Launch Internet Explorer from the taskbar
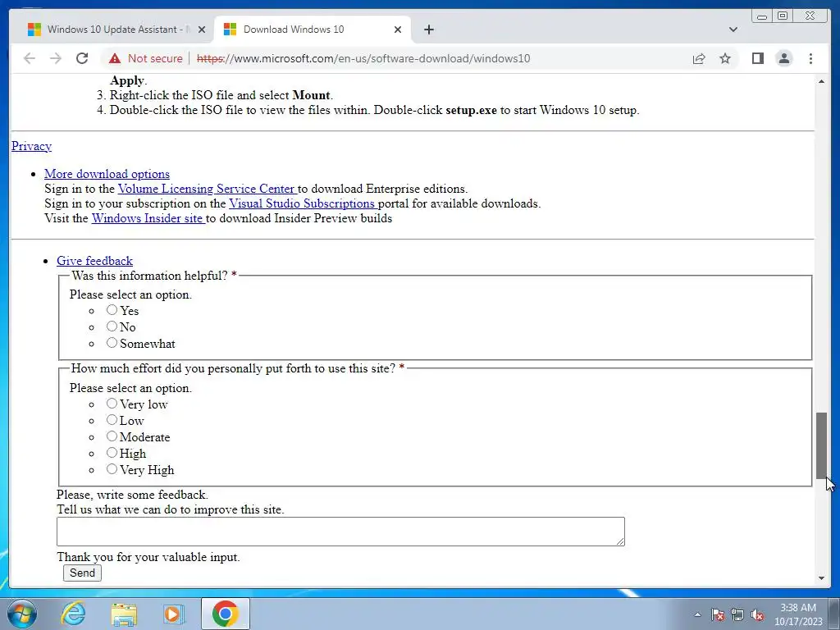The height and width of the screenshot is (630, 840). [x=73, y=614]
